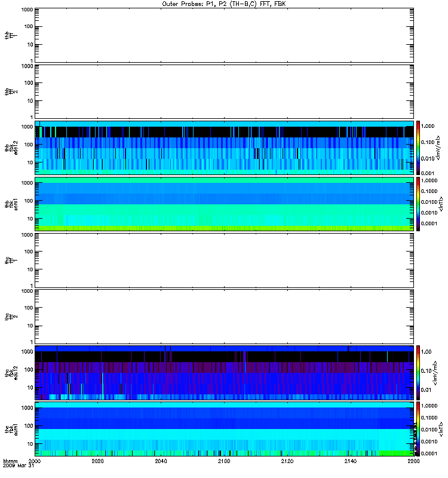Click the thc scm1 panel color bar
The image size is (448, 478).
tap(418, 429)
